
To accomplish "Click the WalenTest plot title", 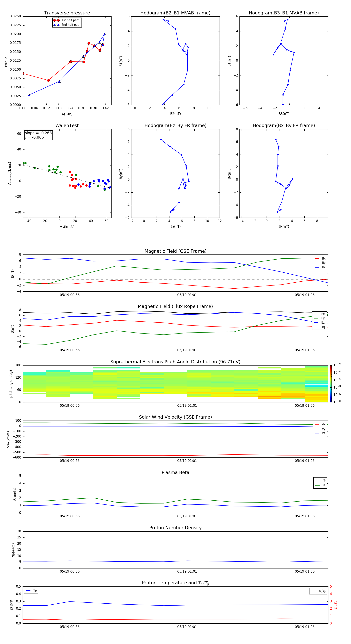I will (x=67, y=125).
